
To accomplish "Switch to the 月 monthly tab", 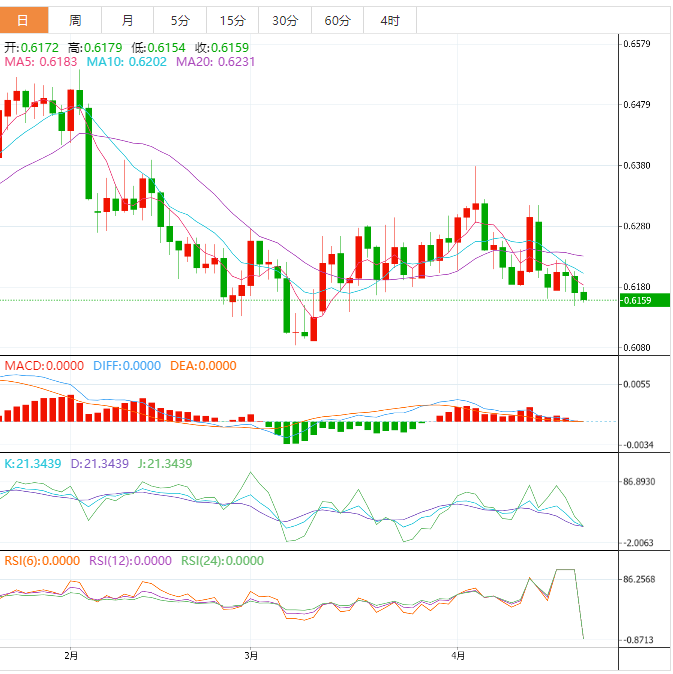I will [127, 20].
